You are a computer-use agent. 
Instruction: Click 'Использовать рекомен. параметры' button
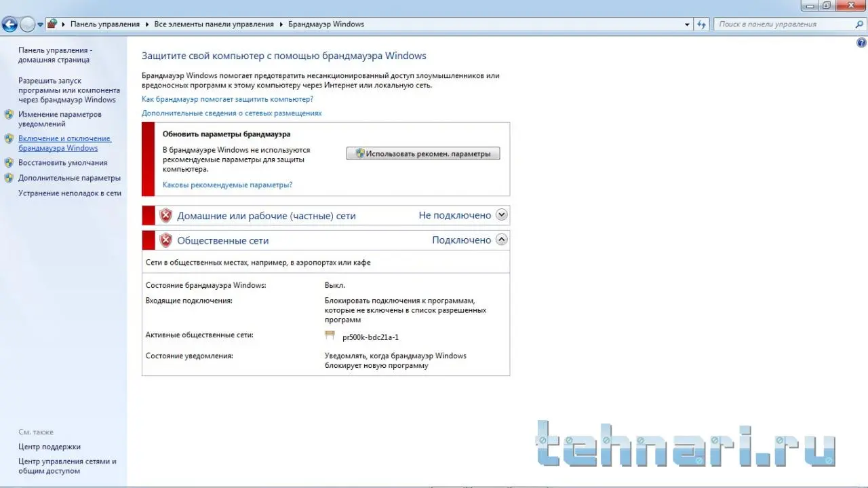[x=423, y=154]
